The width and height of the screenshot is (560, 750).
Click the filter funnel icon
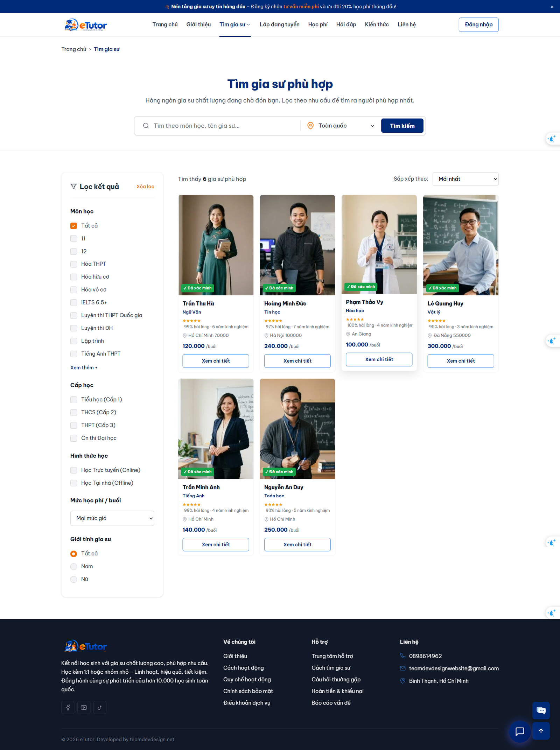click(x=73, y=187)
